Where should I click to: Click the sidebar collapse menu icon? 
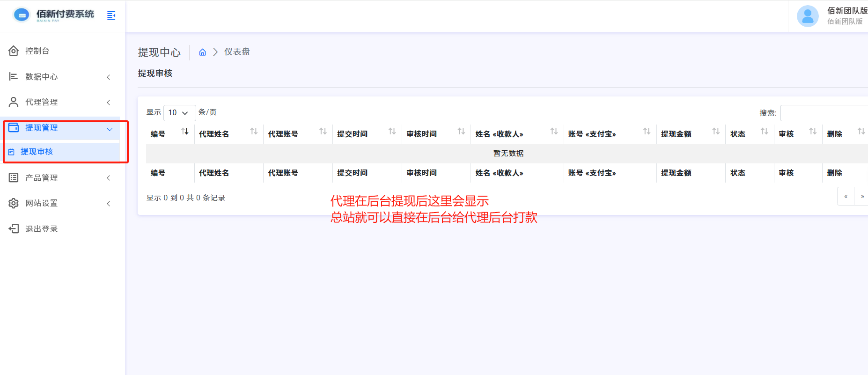(x=111, y=15)
